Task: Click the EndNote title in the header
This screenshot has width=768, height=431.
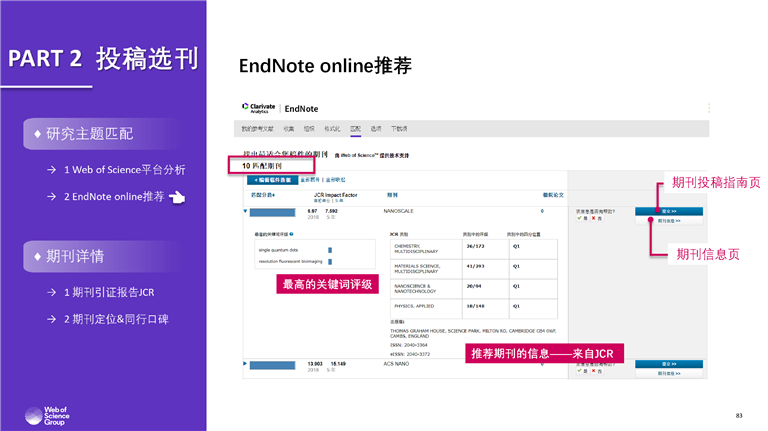Action: pos(301,109)
